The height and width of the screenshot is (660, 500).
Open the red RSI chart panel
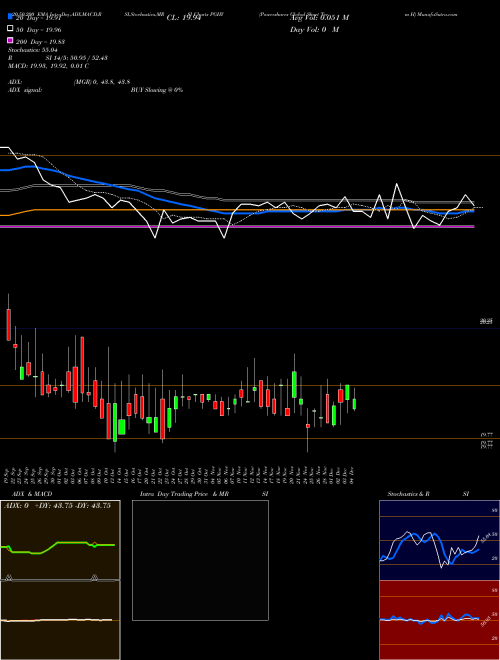click(x=439, y=620)
